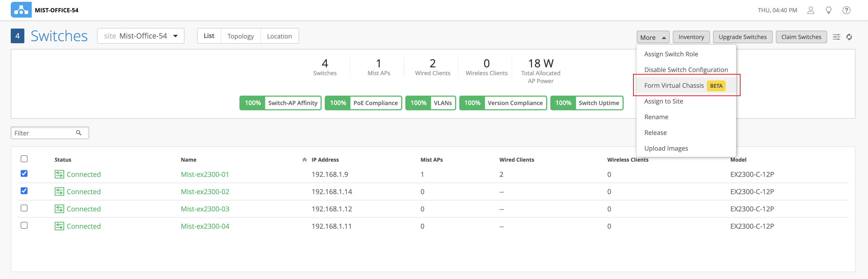The height and width of the screenshot is (279, 868).
Task: Select Form Virtual Chassis option
Action: 686,85
